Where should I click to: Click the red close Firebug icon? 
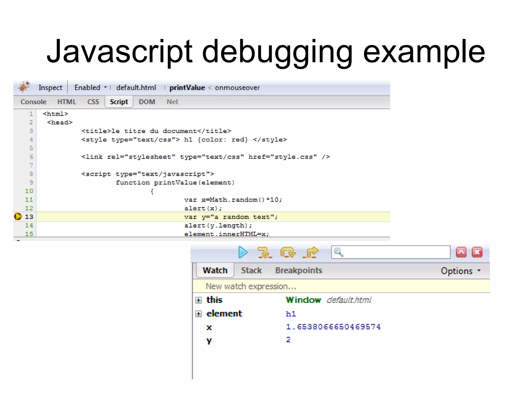click(x=477, y=252)
